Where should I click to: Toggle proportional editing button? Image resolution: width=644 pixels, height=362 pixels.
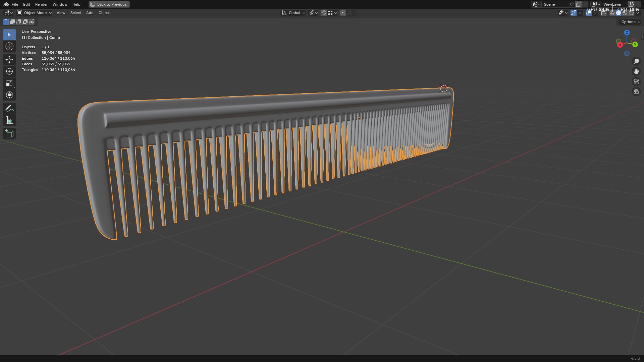(343, 13)
